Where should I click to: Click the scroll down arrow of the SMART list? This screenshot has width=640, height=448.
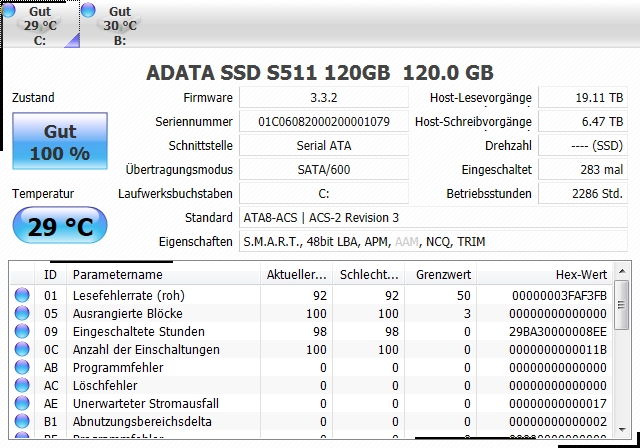[622, 430]
